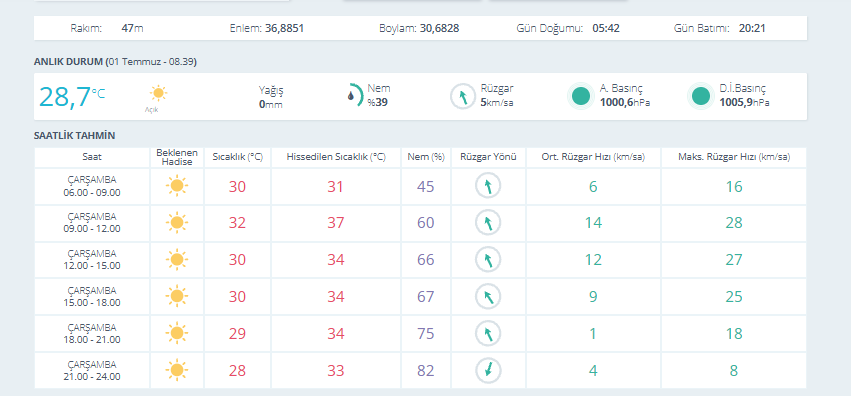Click the Gün Batımı 20:21 value

point(752,28)
